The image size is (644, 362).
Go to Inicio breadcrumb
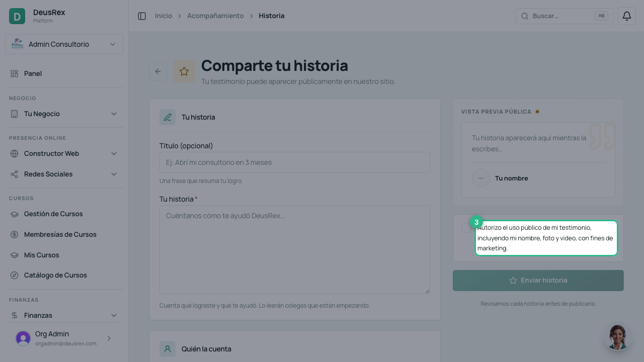click(x=164, y=16)
